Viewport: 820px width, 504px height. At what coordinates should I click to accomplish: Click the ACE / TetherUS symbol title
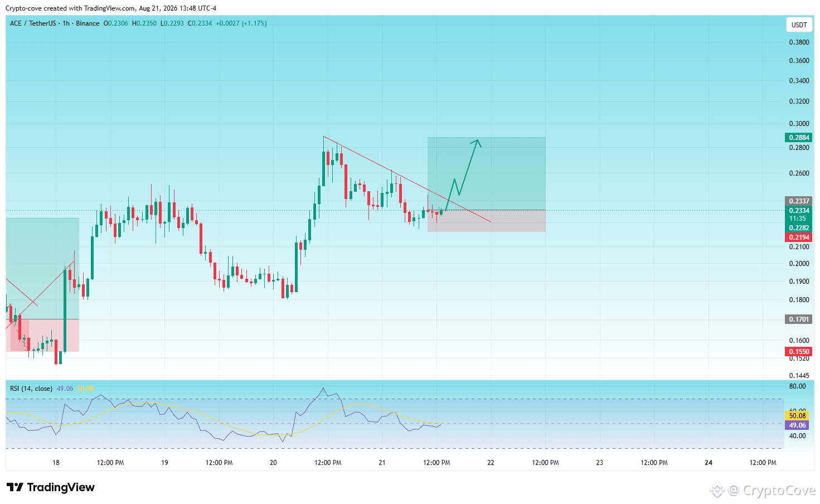(33, 23)
